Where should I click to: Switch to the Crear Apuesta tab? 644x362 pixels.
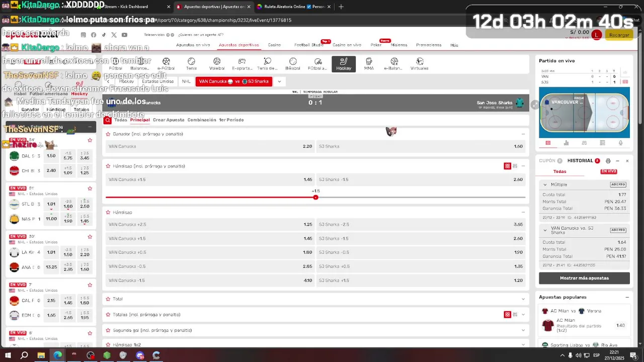click(x=169, y=120)
